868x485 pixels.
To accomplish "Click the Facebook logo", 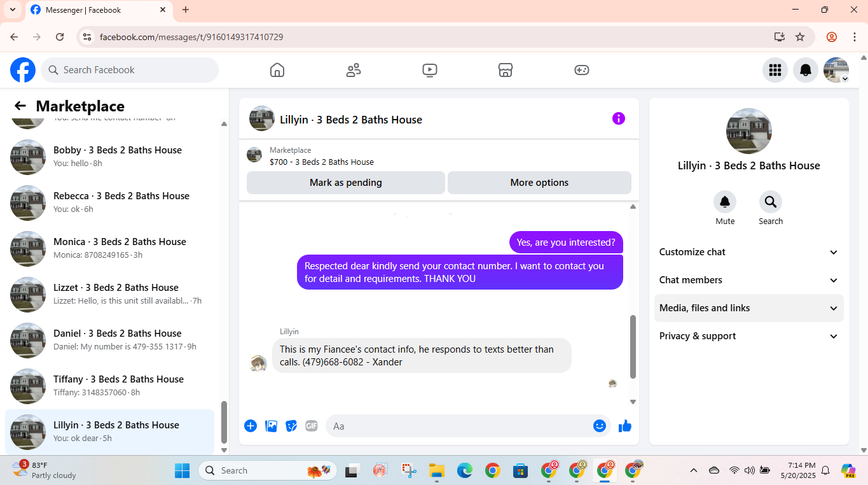I will tap(23, 70).
